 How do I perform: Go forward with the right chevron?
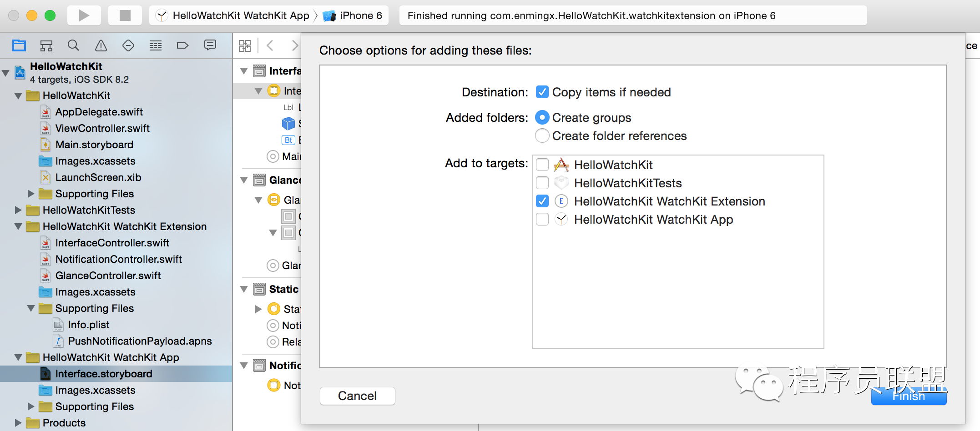(x=295, y=45)
